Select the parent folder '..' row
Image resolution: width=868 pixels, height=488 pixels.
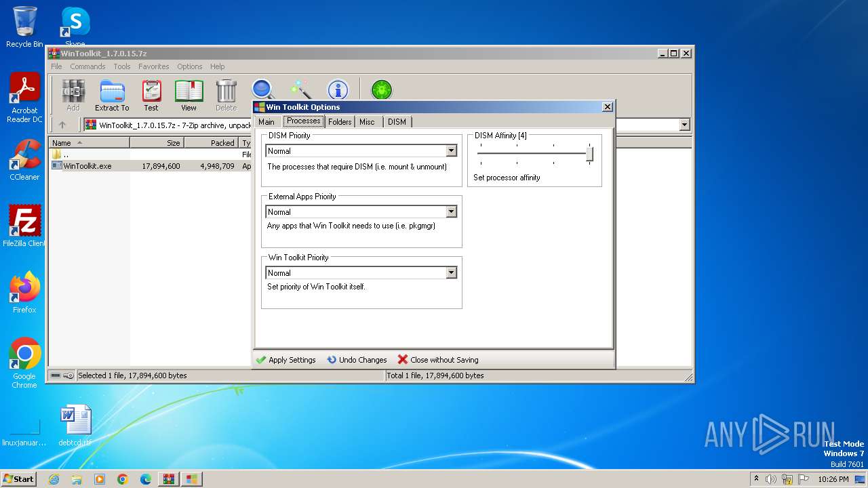tap(151, 155)
